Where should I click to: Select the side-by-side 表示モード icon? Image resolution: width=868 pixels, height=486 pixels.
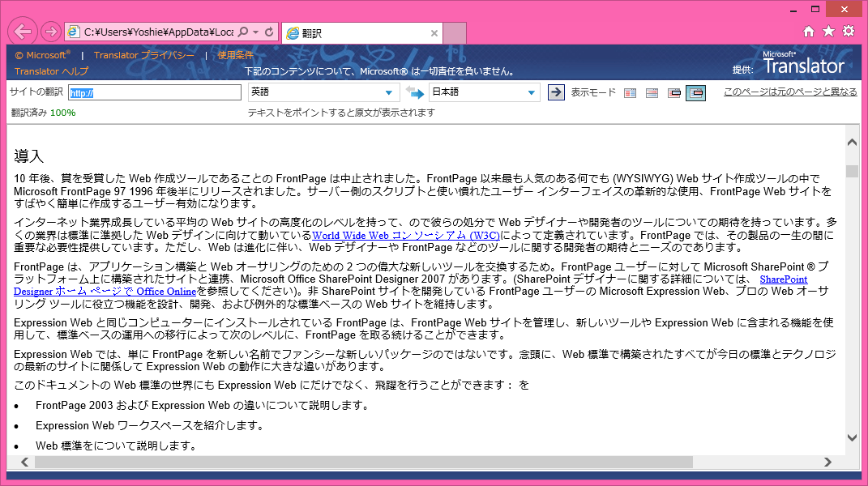(x=630, y=93)
